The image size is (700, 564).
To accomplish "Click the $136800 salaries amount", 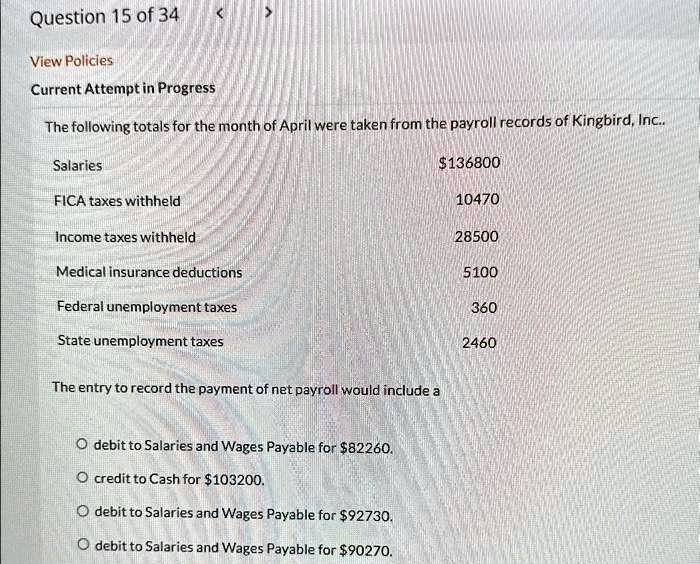I will [469, 163].
